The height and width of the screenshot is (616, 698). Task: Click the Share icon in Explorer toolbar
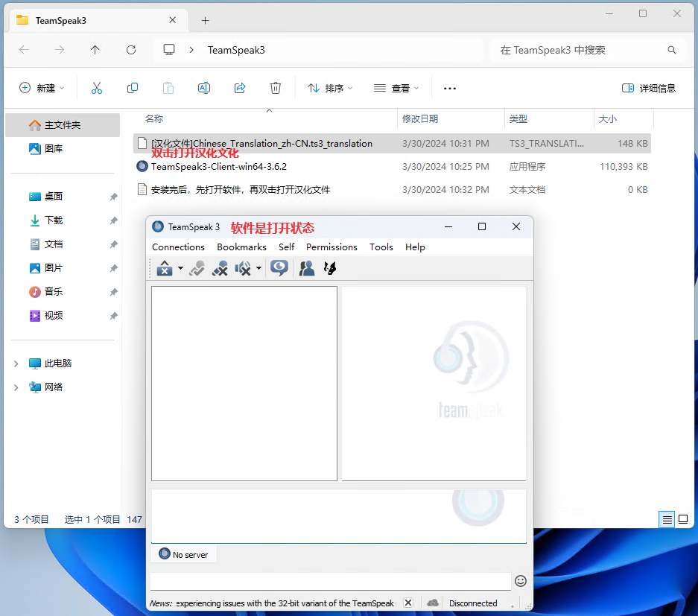[240, 88]
